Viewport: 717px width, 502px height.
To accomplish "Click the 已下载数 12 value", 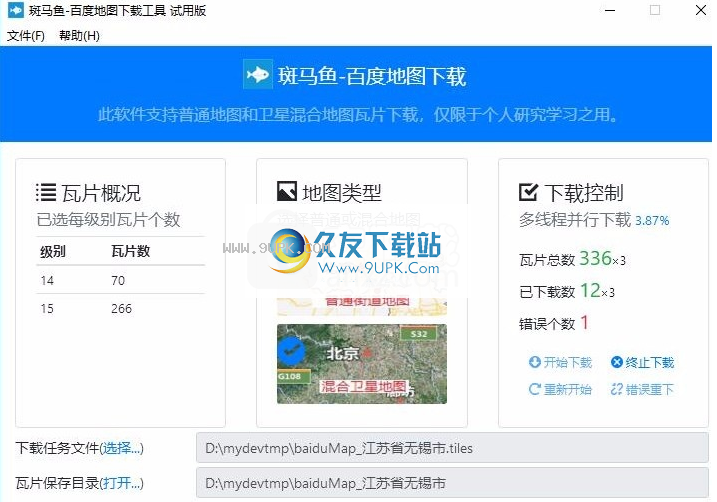I will pyautogui.click(x=590, y=290).
